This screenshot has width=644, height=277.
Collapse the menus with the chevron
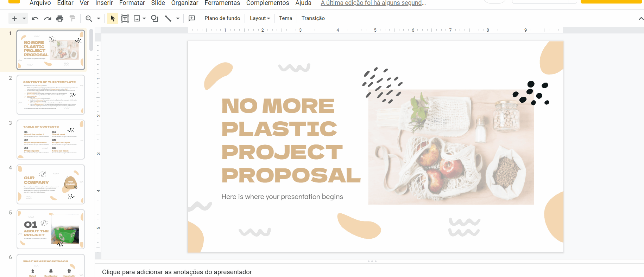point(641,19)
